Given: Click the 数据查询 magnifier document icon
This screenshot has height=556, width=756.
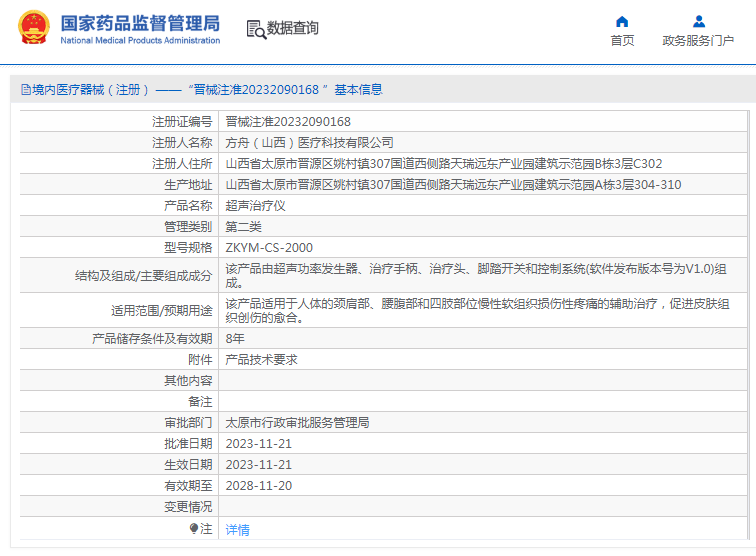Looking at the screenshot, I should click(x=256, y=29).
